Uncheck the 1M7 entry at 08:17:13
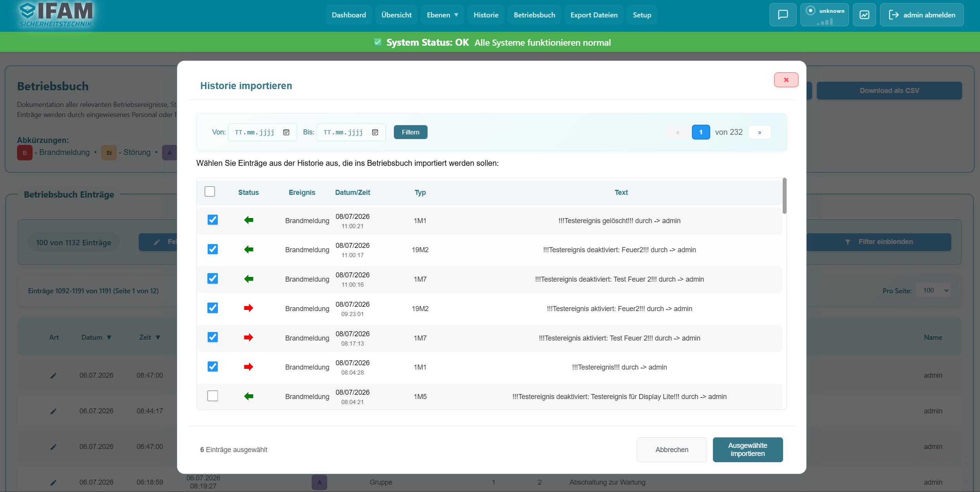Viewport: 980px width, 492px height. 212,337
